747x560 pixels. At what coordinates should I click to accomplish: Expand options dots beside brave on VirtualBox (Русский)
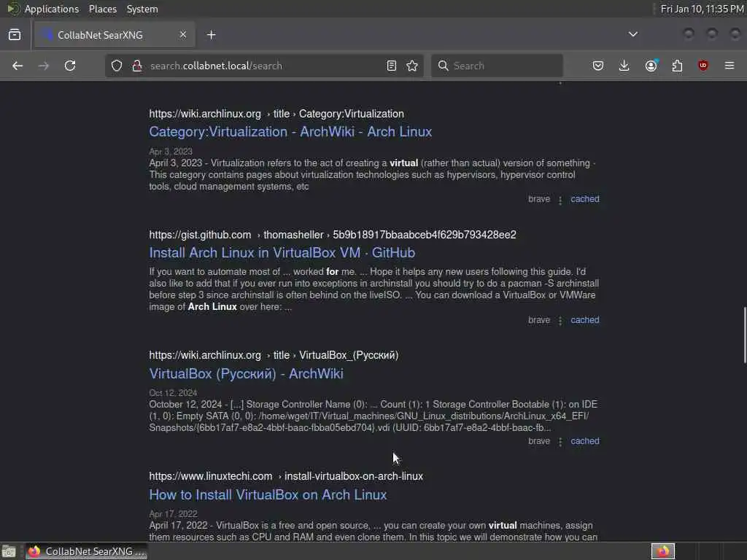pos(560,442)
